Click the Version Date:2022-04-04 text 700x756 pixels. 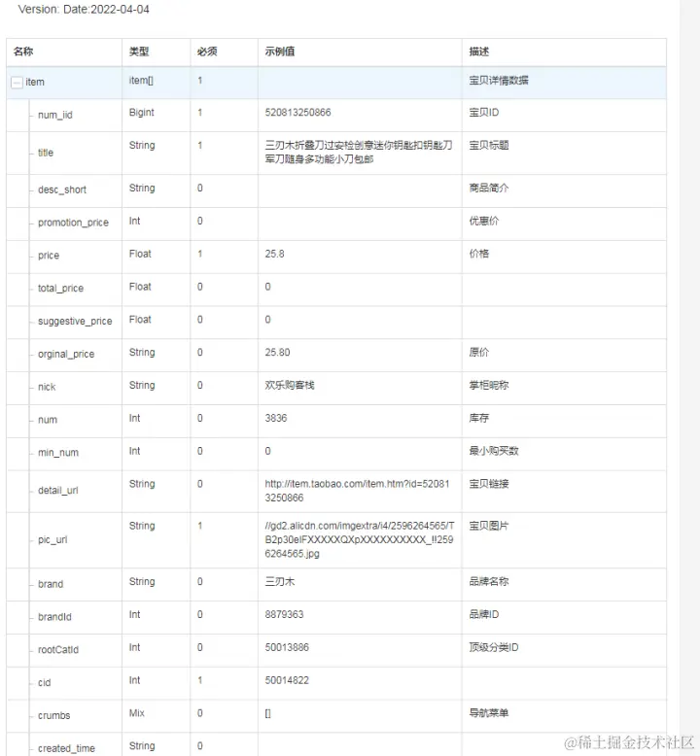tap(84, 9)
